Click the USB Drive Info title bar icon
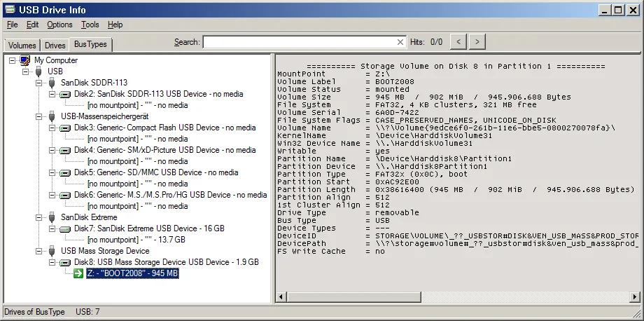The height and width of the screenshot is (321, 644). click(x=9, y=9)
